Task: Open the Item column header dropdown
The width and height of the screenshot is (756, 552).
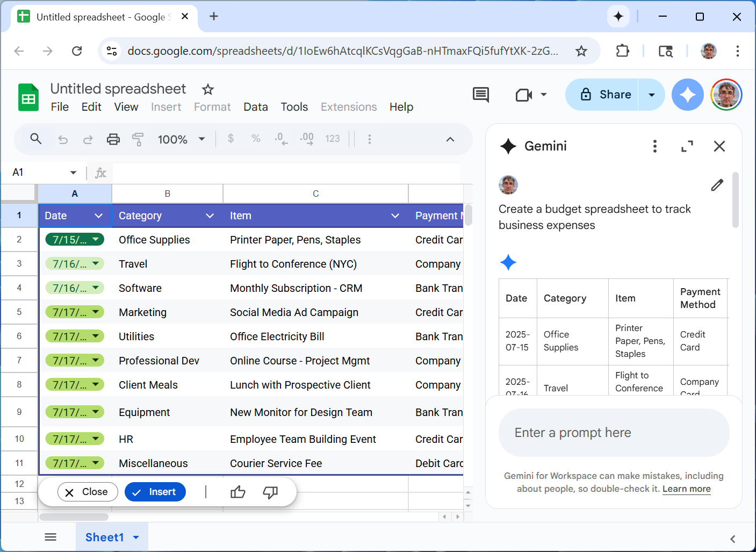Action: click(x=395, y=216)
